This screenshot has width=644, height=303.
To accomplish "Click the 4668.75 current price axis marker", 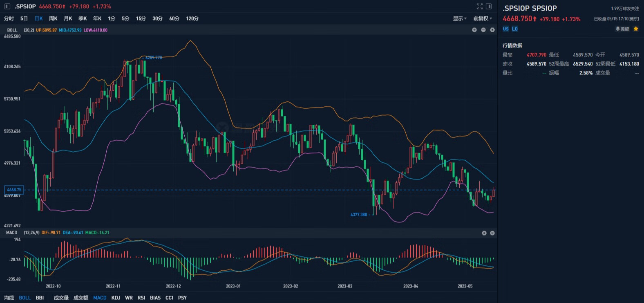I will point(14,190).
